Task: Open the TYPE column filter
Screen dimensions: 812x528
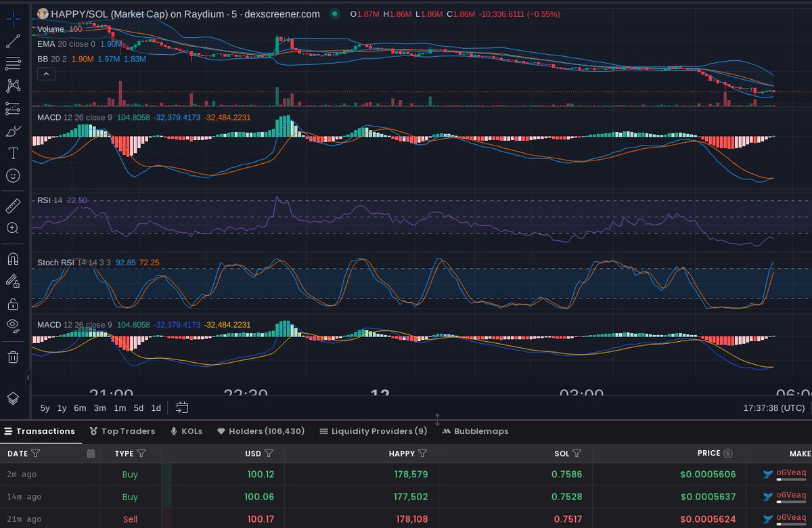Action: pyautogui.click(x=141, y=454)
